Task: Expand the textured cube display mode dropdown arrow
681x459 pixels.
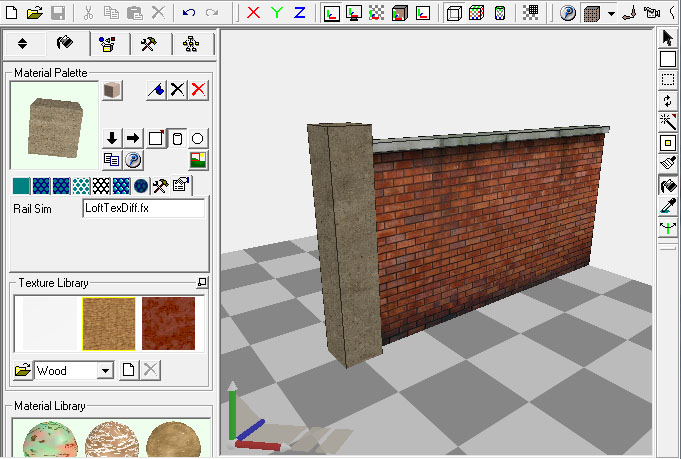Action: coord(610,13)
